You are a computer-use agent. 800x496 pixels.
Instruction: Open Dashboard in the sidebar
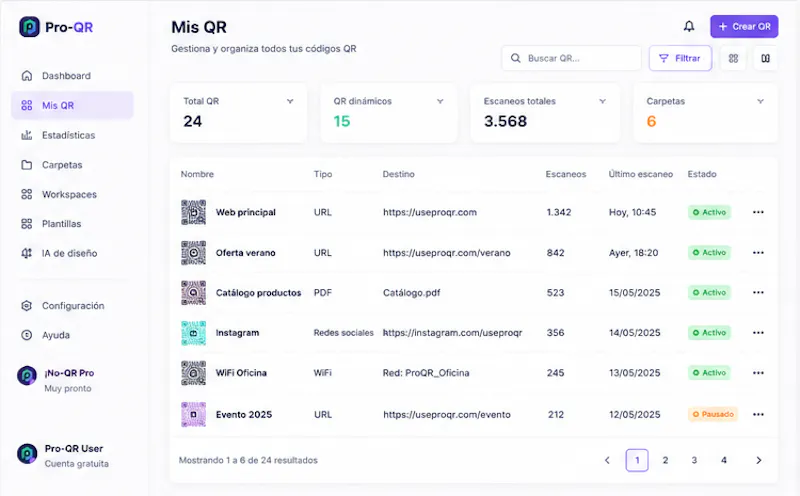(x=72, y=76)
